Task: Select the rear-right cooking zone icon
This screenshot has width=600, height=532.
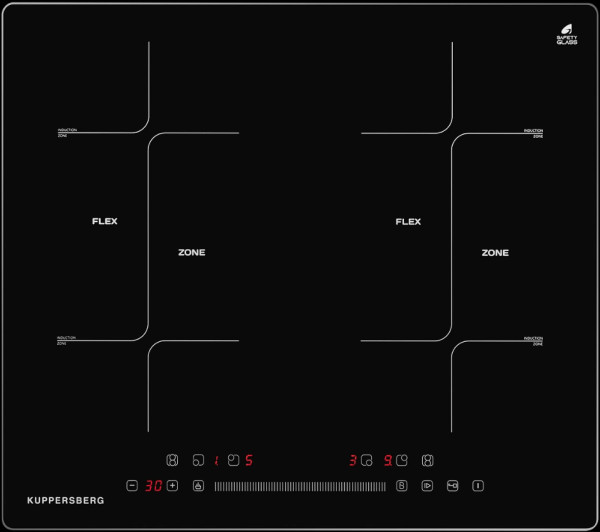Action: [x=402, y=460]
